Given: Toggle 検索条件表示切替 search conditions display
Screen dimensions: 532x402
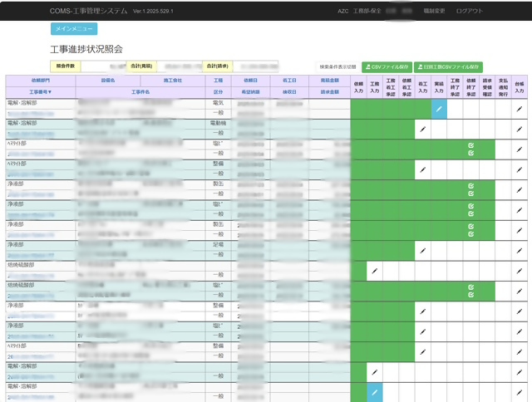Looking at the screenshot, I should [337, 66].
